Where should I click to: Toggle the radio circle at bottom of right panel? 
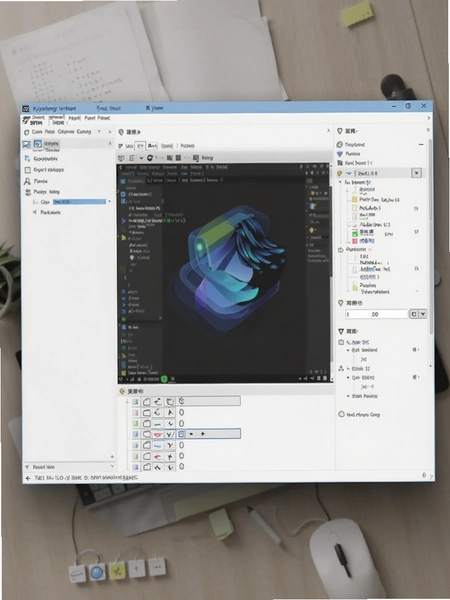coord(341,414)
